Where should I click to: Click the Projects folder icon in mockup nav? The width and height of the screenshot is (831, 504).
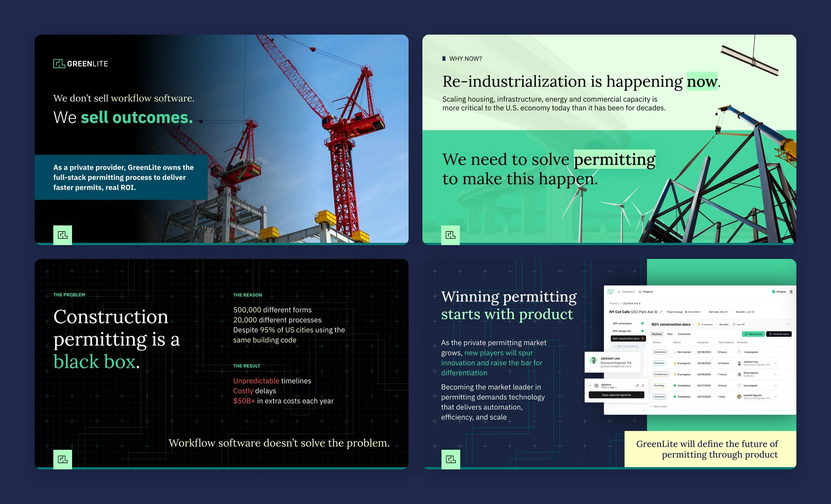[640, 292]
